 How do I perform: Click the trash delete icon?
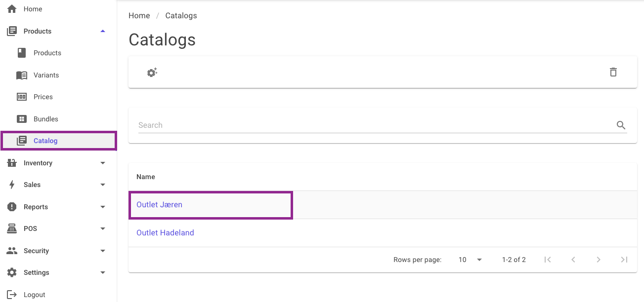tap(613, 72)
